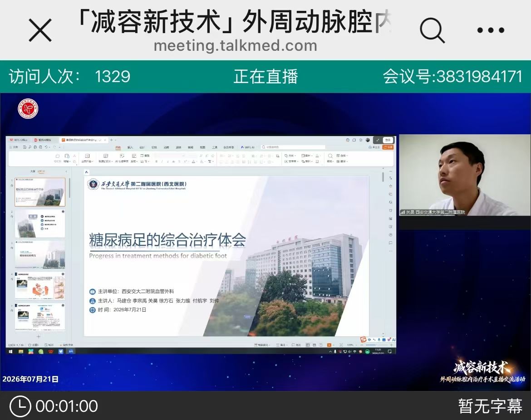The width and height of the screenshot is (531, 420).
Task: Switch the slide panel to 幻灯片 view
Action: (x=41, y=171)
